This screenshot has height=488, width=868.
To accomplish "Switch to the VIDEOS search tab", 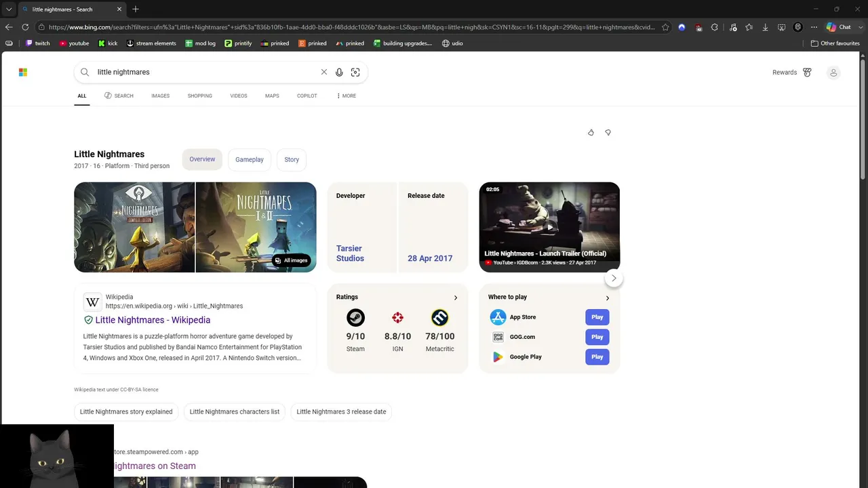I will pyautogui.click(x=239, y=96).
